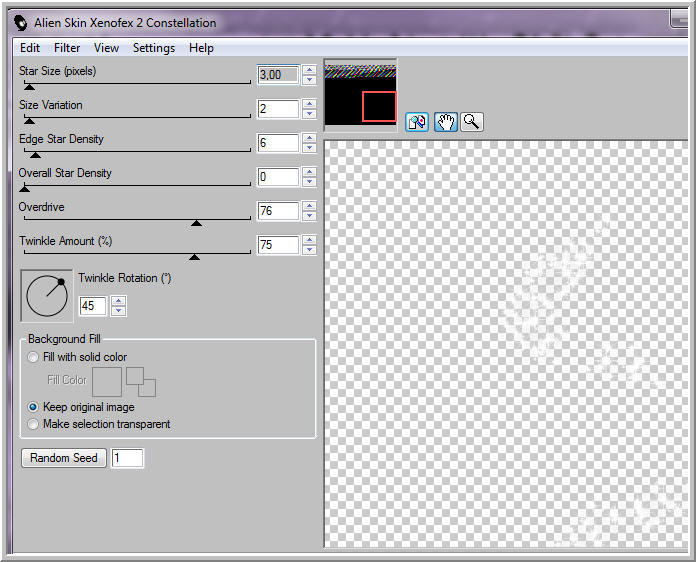Open the Settings menu
696x562 pixels.
tap(154, 48)
